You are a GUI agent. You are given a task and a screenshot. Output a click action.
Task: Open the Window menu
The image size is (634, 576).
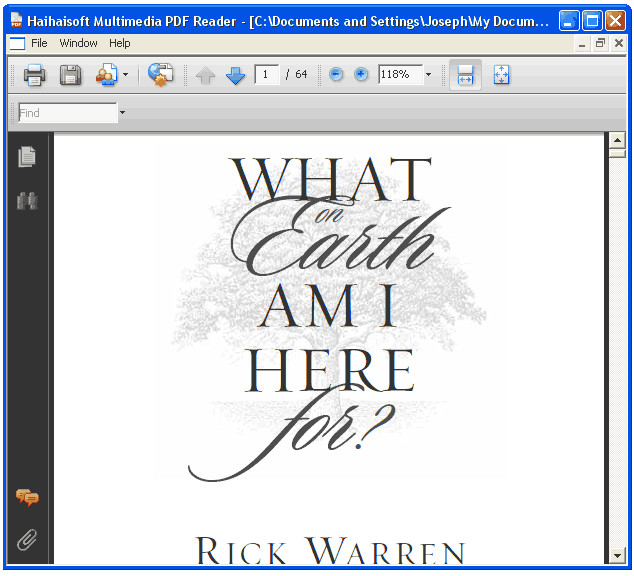(78, 43)
